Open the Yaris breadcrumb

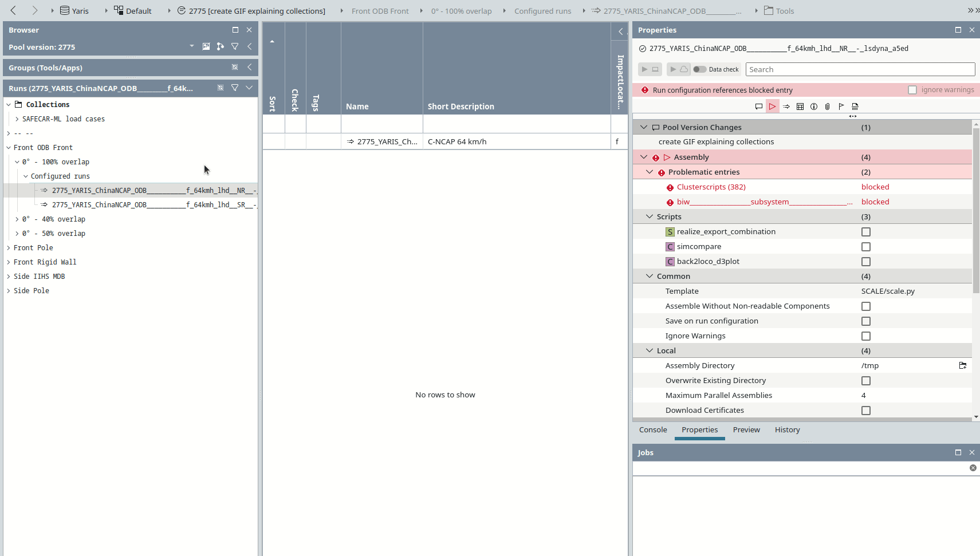[x=74, y=11]
